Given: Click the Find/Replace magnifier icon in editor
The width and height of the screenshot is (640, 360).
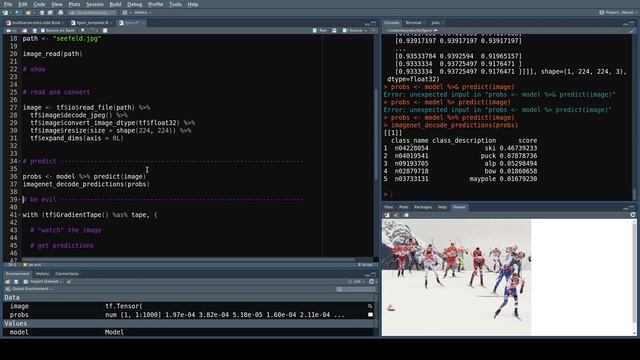Looking at the screenshot, I should click(83, 31).
